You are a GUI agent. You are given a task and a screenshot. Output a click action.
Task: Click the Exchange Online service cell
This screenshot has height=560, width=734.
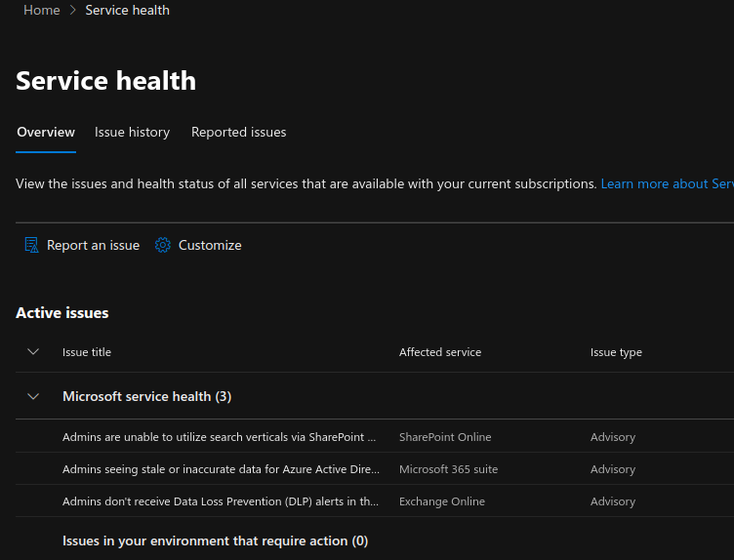coord(442,501)
